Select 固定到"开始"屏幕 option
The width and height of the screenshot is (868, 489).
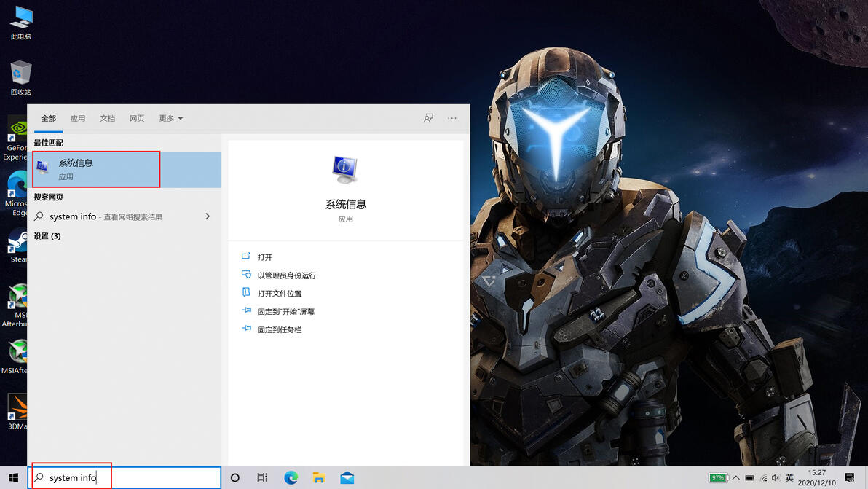click(285, 312)
